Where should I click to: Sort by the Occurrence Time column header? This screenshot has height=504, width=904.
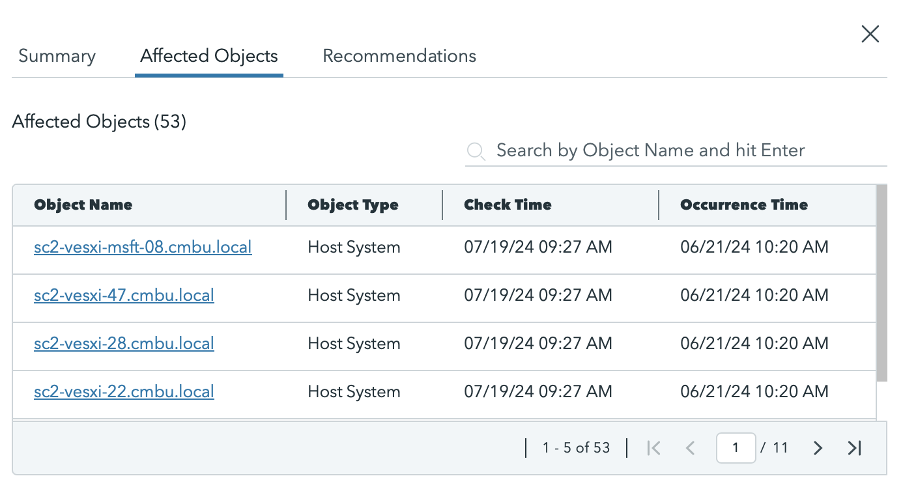click(744, 205)
